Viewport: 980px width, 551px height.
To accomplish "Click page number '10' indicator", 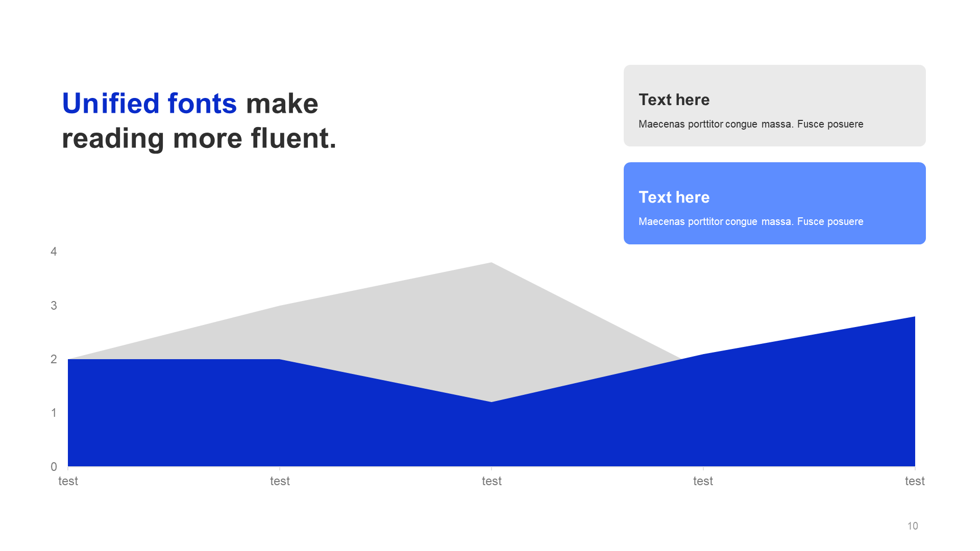I will click(x=913, y=526).
